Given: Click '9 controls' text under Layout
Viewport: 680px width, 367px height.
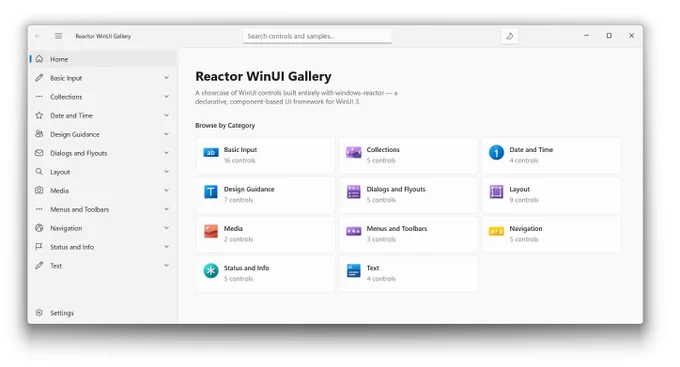Looking at the screenshot, I should click(523, 200).
